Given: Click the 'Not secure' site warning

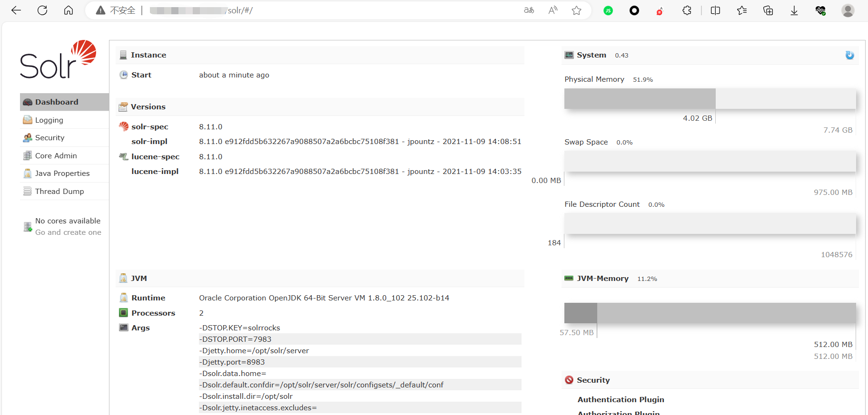Looking at the screenshot, I should (116, 10).
